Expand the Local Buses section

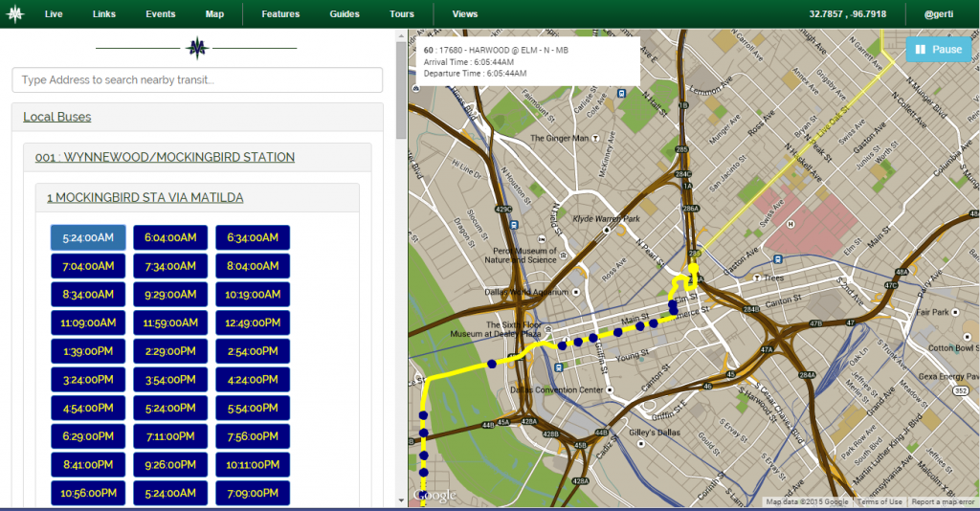point(57,117)
